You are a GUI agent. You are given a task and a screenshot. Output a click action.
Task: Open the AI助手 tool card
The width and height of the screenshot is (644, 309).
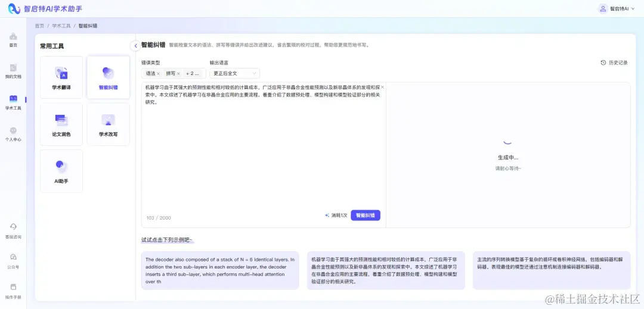(61, 171)
